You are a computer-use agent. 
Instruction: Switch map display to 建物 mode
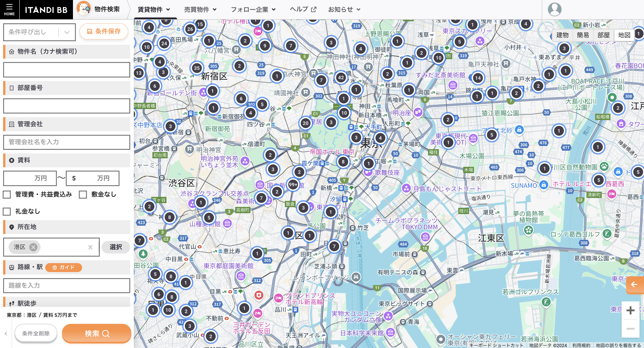click(562, 35)
